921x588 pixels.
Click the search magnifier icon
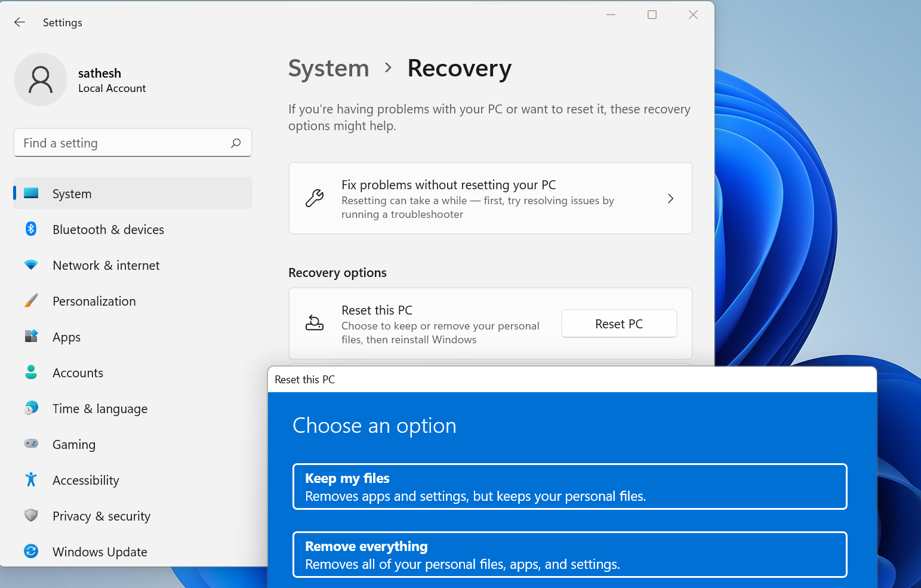click(x=236, y=143)
